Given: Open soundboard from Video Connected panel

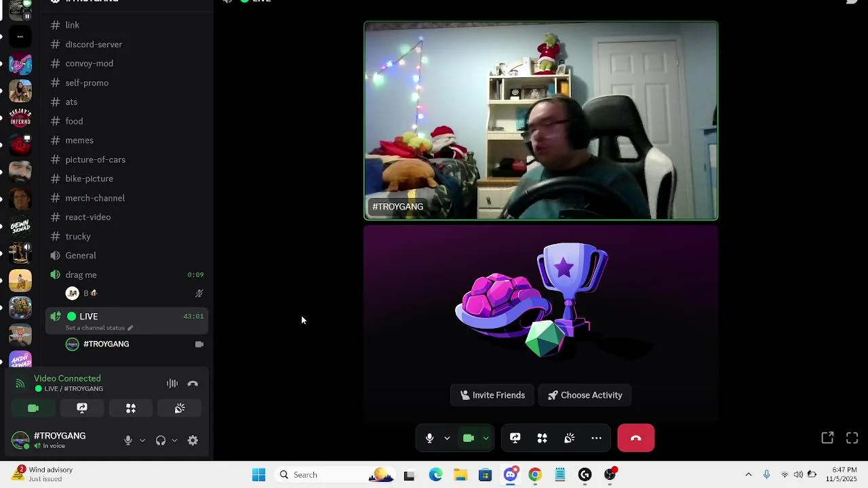Looking at the screenshot, I should pyautogui.click(x=180, y=408).
